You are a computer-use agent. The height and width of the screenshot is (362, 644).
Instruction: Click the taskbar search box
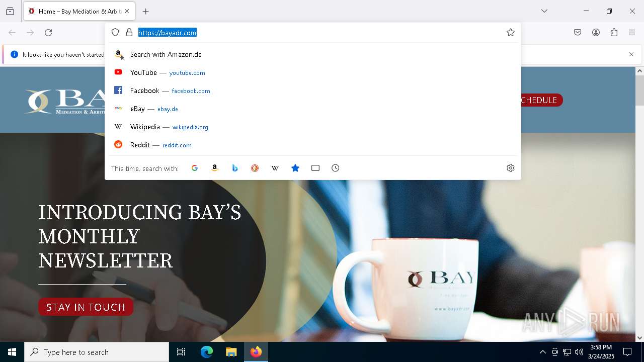[x=97, y=352]
